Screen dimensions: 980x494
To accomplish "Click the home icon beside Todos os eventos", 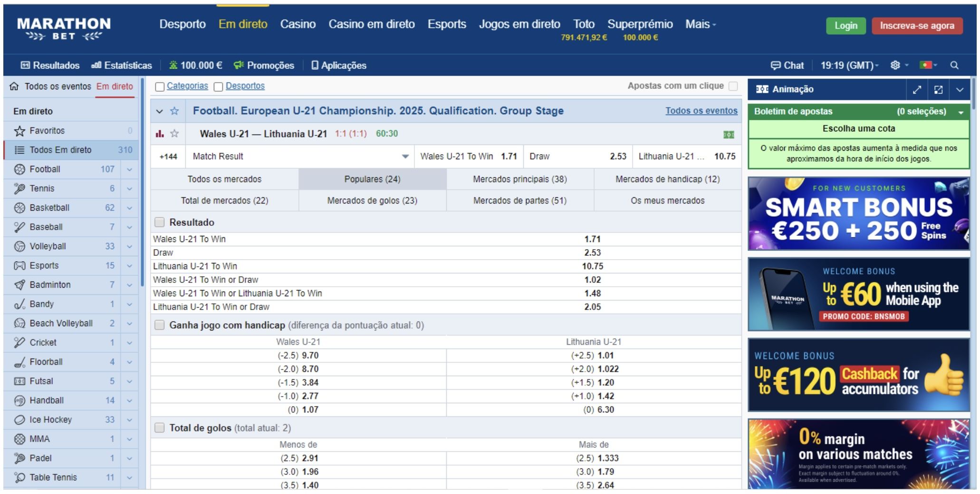I will coord(14,86).
